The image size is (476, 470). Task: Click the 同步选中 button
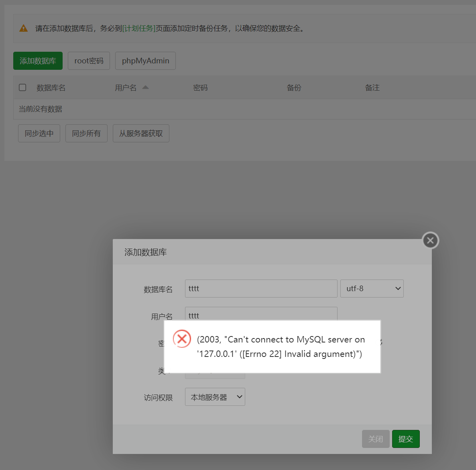[39, 133]
